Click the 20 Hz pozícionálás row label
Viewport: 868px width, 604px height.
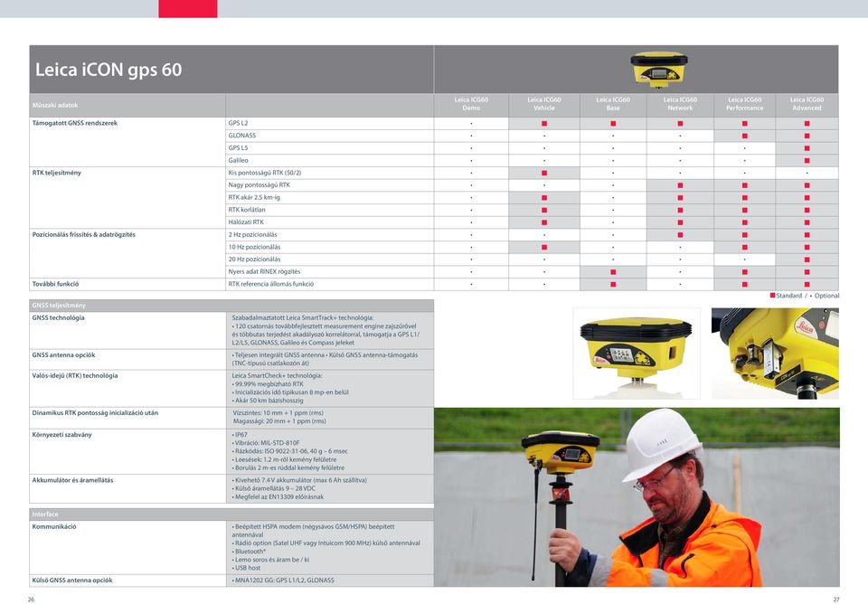[x=254, y=260]
